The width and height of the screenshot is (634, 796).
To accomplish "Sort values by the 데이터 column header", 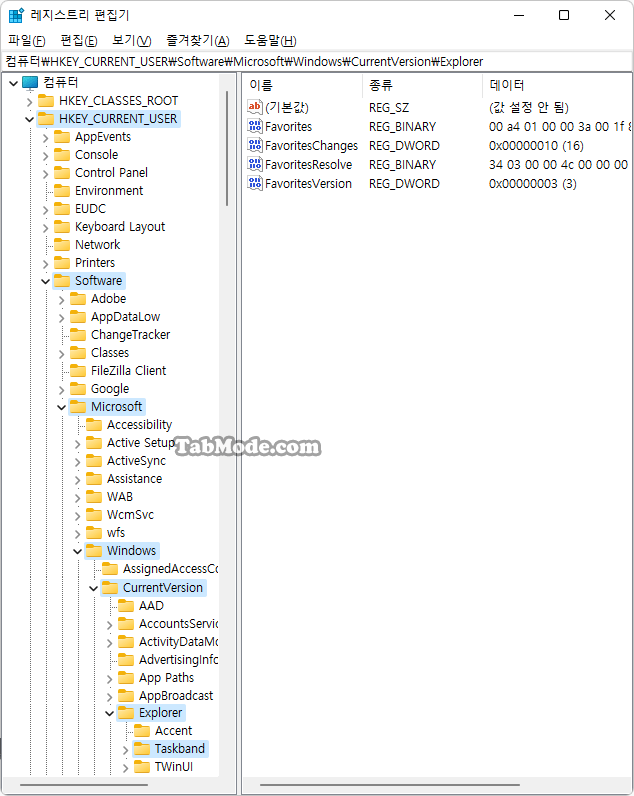I will pos(556,85).
